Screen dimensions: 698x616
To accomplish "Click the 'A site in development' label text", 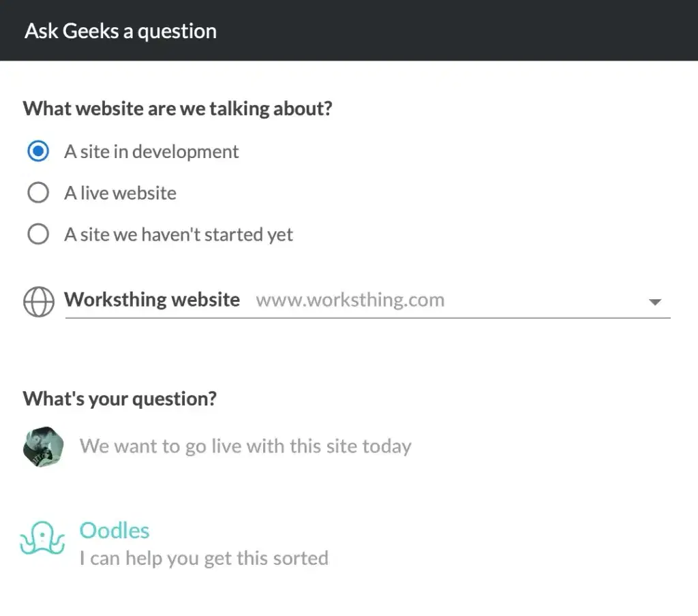I will coord(151,152).
